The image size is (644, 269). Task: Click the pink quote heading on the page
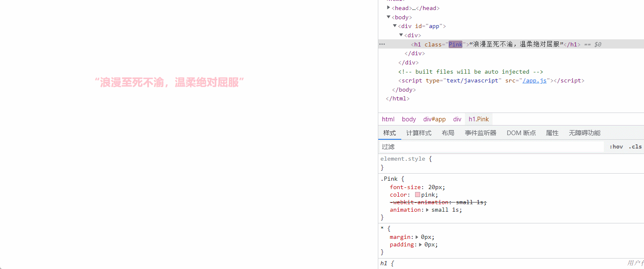tap(169, 83)
